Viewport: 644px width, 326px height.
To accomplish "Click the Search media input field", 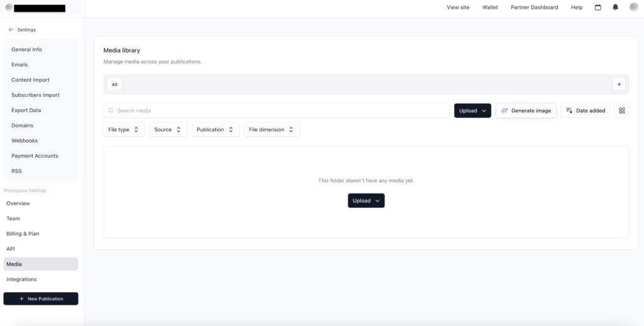I will 277,111.
